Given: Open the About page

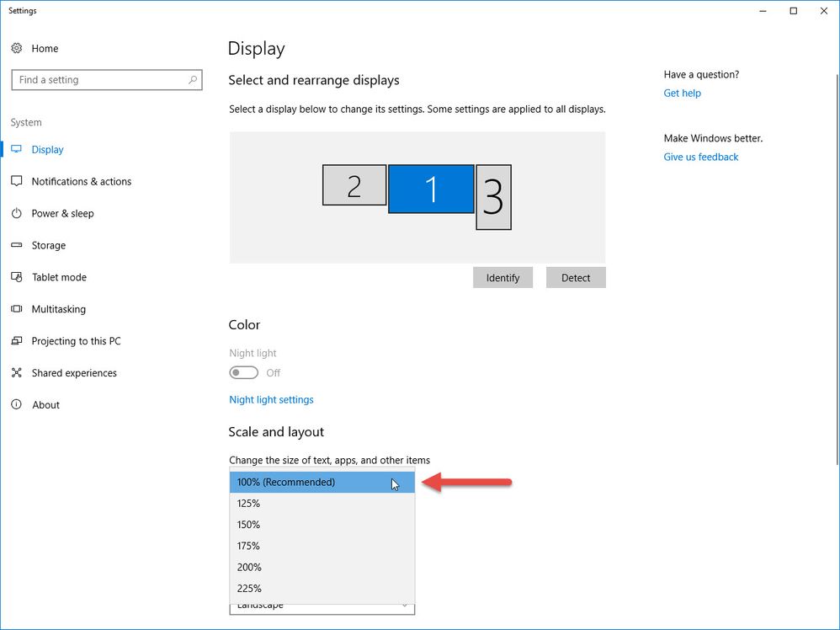Looking at the screenshot, I should (45, 405).
